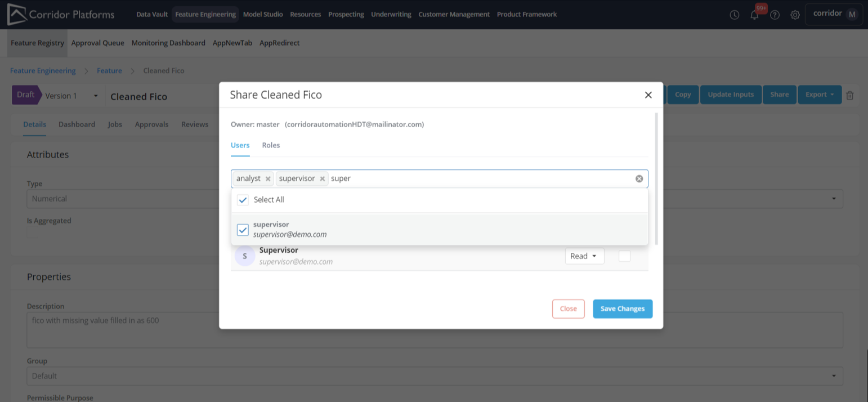The height and width of the screenshot is (402, 868).
Task: Uncheck supervisor in the dropdown list
Action: coord(243,230)
